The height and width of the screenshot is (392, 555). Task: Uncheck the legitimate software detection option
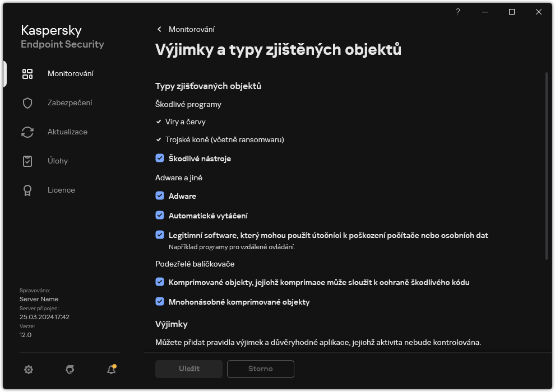tap(160, 235)
